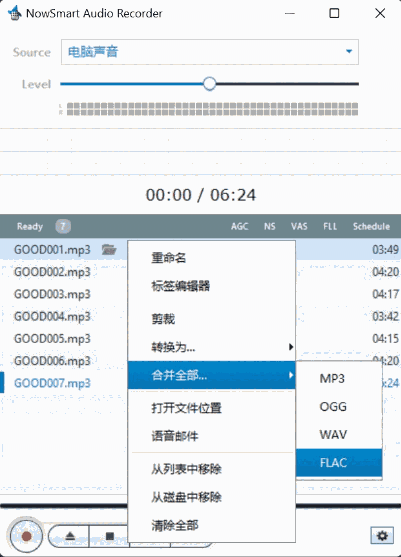Image resolution: width=401 pixels, height=557 pixels.
Task: Click the eject/open file button
Action: point(70,536)
